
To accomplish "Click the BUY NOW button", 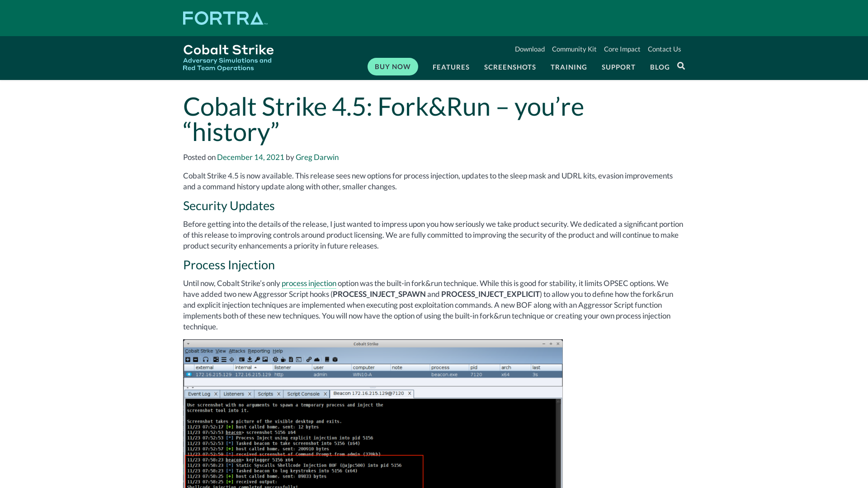I will pos(392,66).
